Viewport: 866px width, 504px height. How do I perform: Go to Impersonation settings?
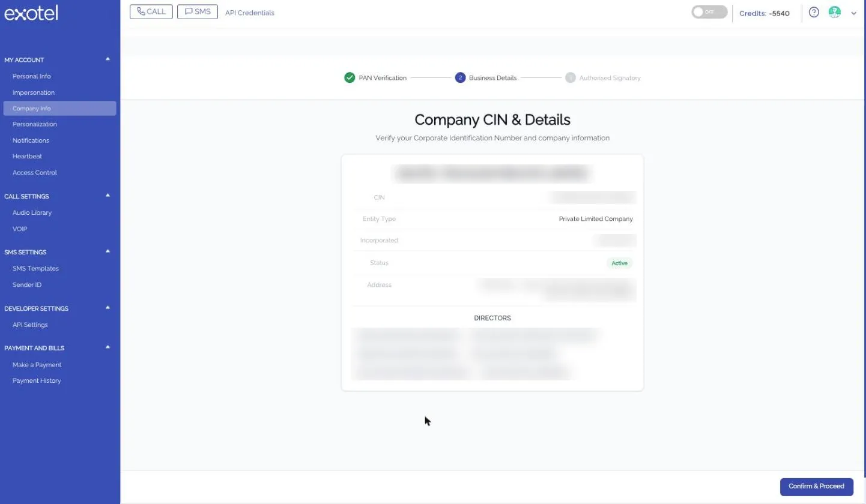click(x=34, y=92)
